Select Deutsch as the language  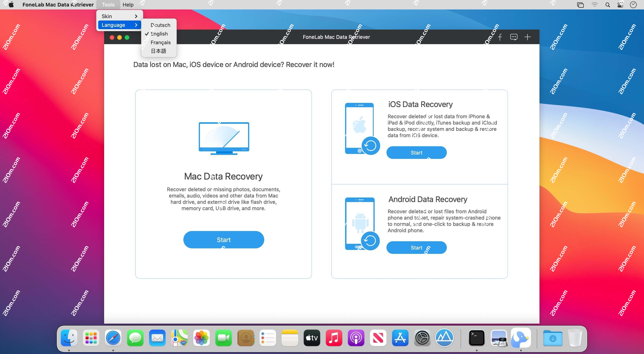pyautogui.click(x=160, y=25)
